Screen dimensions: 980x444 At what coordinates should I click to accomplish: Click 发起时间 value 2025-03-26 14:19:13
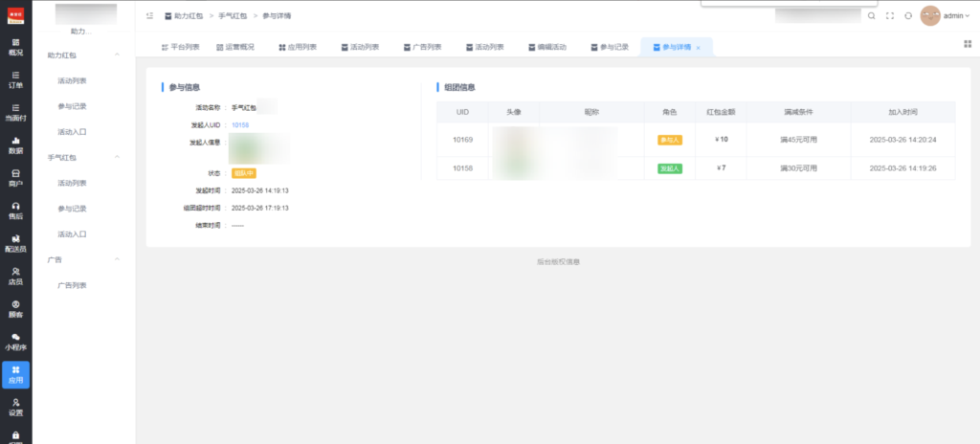pos(260,190)
